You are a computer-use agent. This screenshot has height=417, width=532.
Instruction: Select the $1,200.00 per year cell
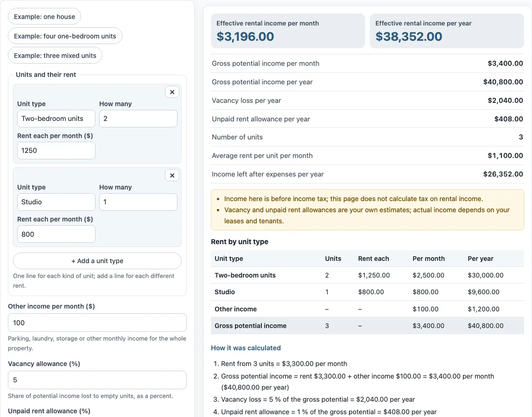tap(483, 309)
